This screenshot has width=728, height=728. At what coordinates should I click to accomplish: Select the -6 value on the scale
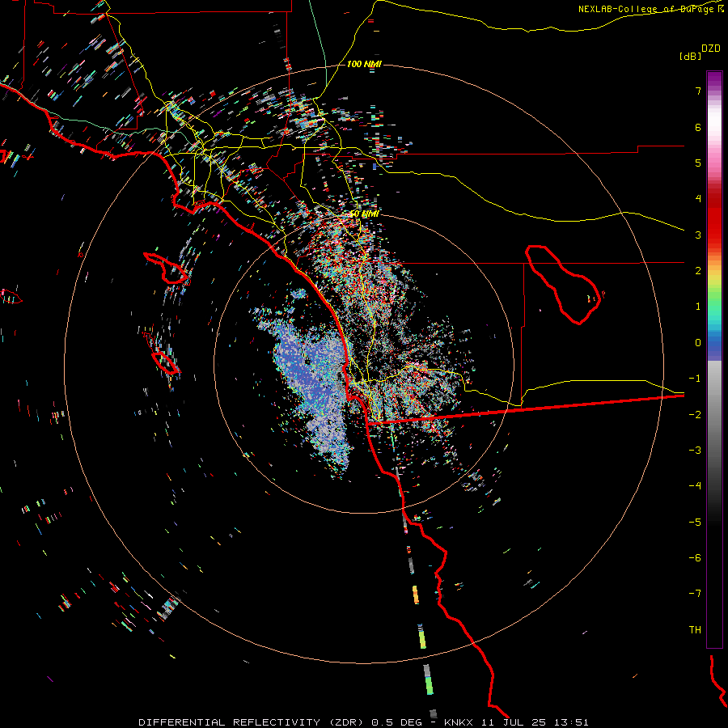point(695,558)
